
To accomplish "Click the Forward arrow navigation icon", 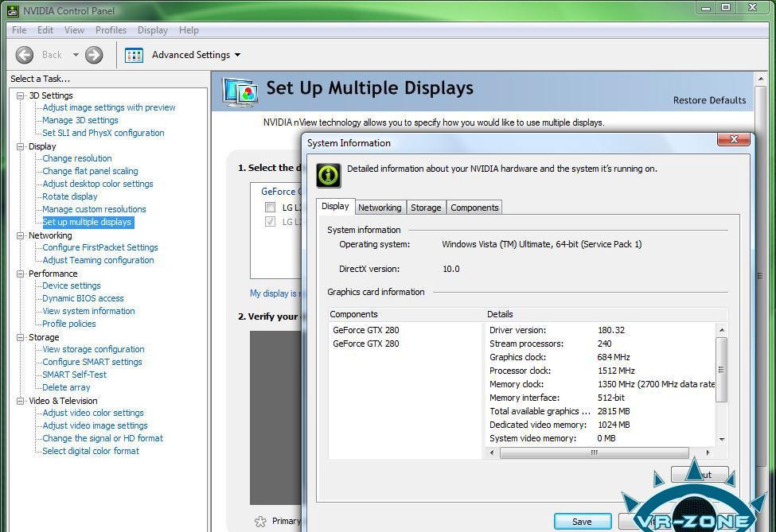I will click(94, 55).
